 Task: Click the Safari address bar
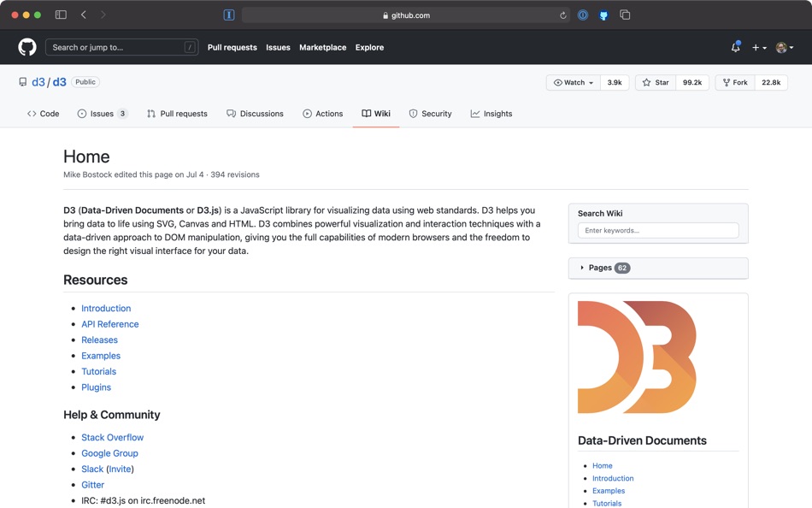[405, 15]
